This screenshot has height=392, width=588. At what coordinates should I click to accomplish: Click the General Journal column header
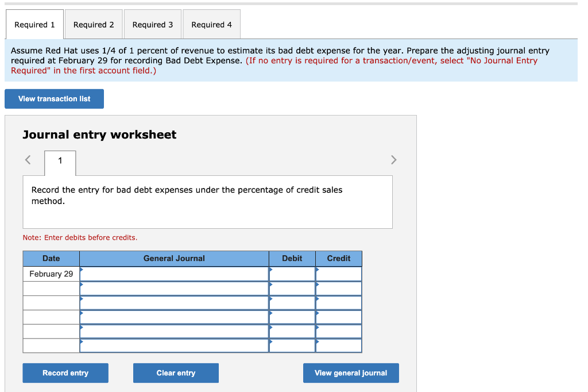(174, 258)
